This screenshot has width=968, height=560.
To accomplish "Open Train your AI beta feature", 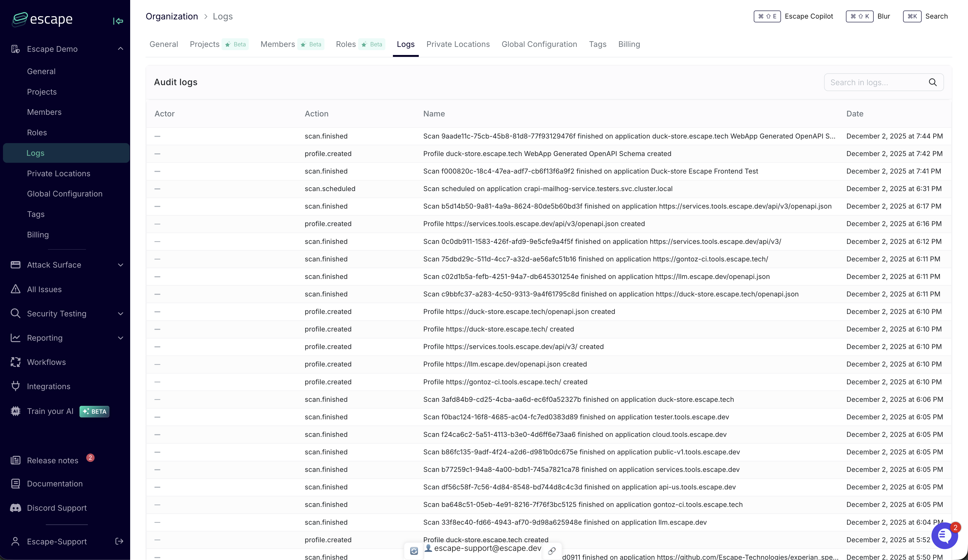I will tap(50, 411).
